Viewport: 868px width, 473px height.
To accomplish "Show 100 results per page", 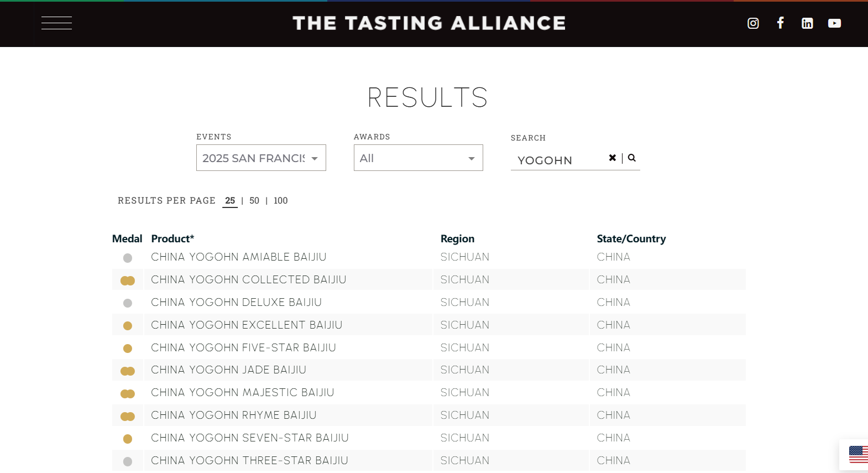I will pos(281,200).
